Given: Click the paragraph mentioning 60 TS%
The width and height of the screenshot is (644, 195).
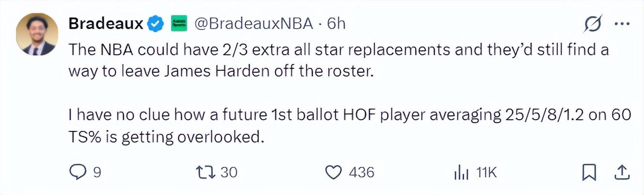Looking at the screenshot, I should pos(350,127).
